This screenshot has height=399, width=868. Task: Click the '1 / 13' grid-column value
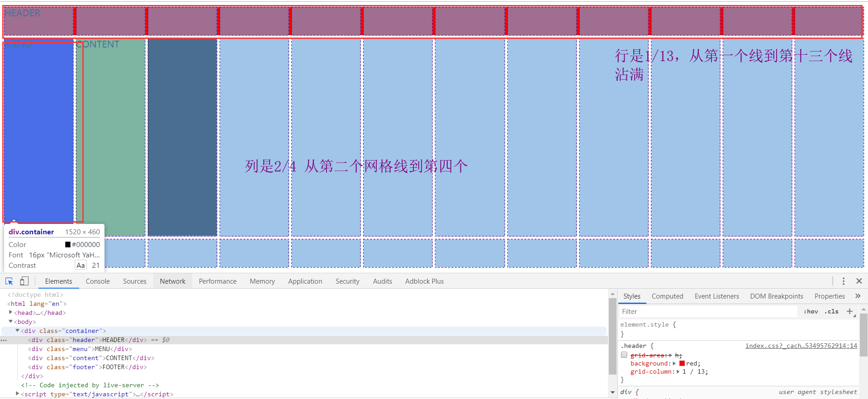coord(693,371)
